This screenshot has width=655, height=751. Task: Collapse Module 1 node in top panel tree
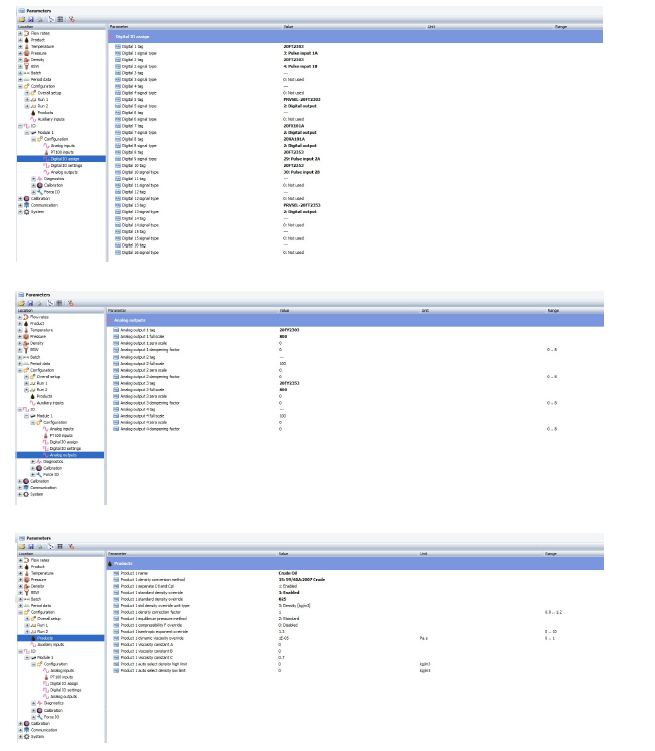(x=27, y=133)
